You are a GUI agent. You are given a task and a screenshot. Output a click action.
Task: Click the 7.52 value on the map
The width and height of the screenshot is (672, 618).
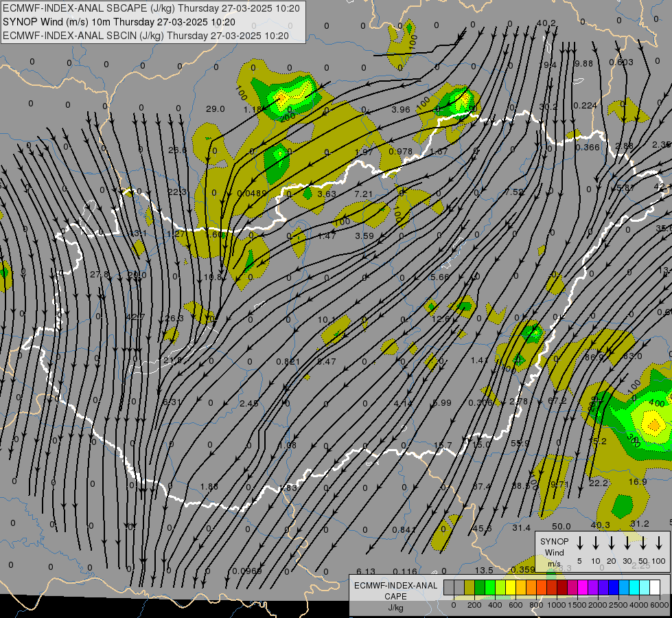pyautogui.click(x=513, y=192)
